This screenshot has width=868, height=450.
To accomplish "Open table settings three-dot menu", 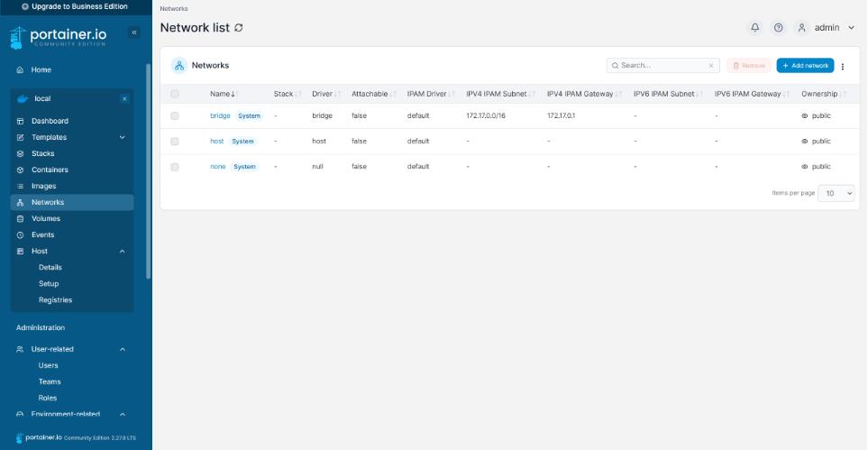I will (x=843, y=66).
